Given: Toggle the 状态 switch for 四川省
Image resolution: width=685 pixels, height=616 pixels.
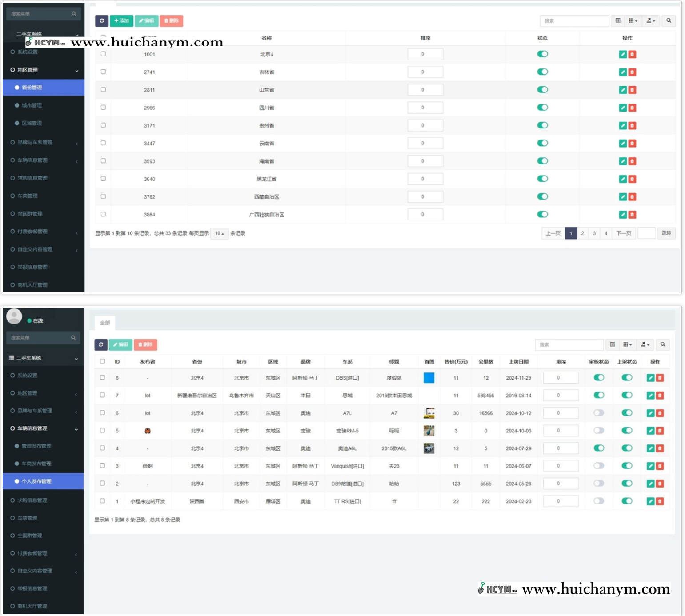Looking at the screenshot, I should (x=542, y=108).
